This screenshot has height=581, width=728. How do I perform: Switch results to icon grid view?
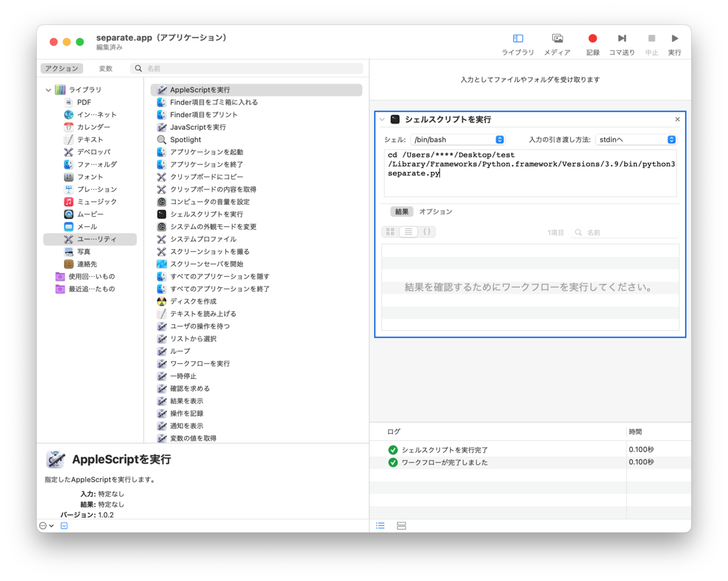pyautogui.click(x=390, y=232)
